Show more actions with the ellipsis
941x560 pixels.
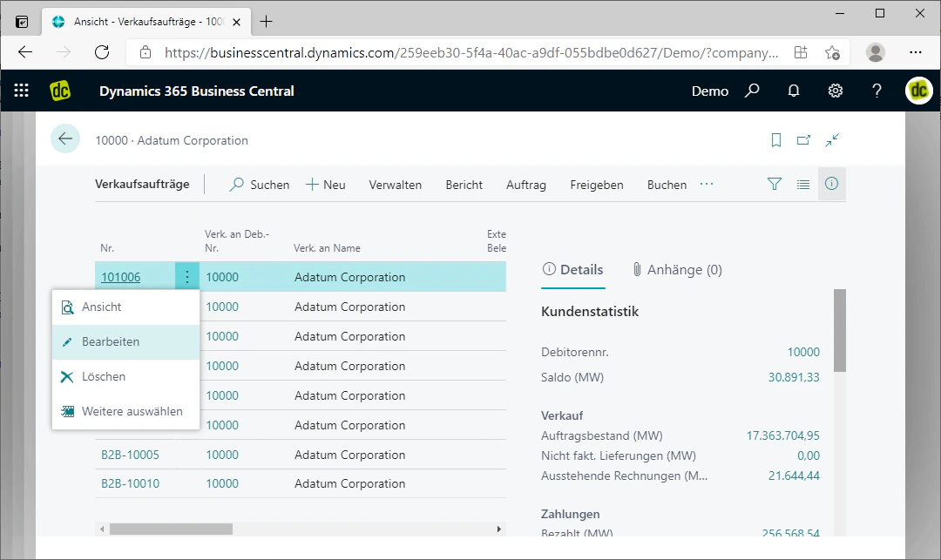(707, 184)
